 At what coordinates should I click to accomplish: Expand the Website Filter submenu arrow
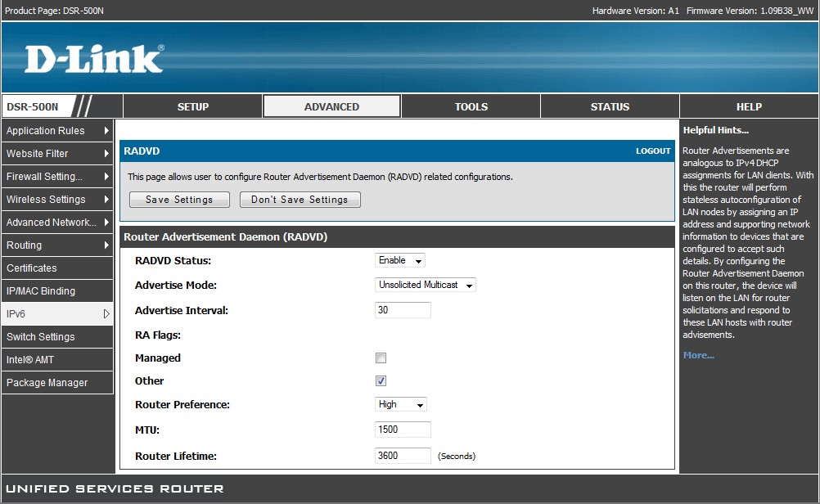(x=106, y=154)
